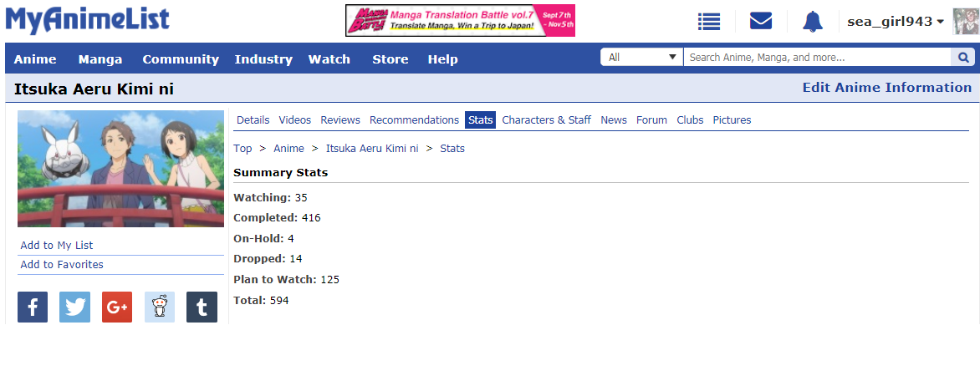Open the Industry menu
The height and width of the screenshot is (381, 980).
point(263,59)
